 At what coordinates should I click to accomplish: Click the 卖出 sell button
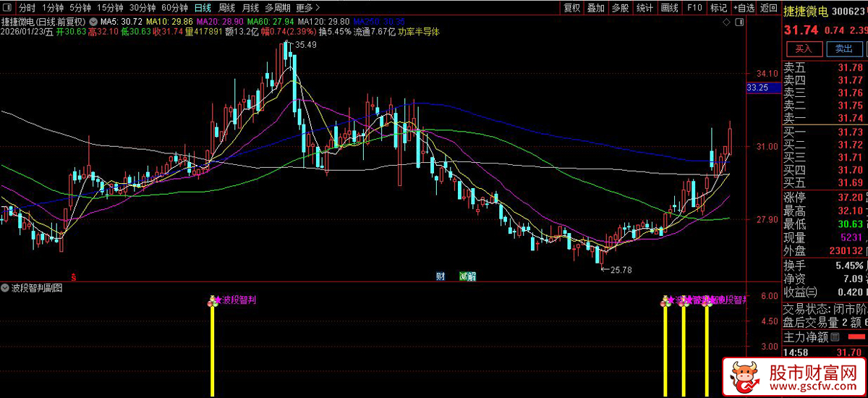843,49
